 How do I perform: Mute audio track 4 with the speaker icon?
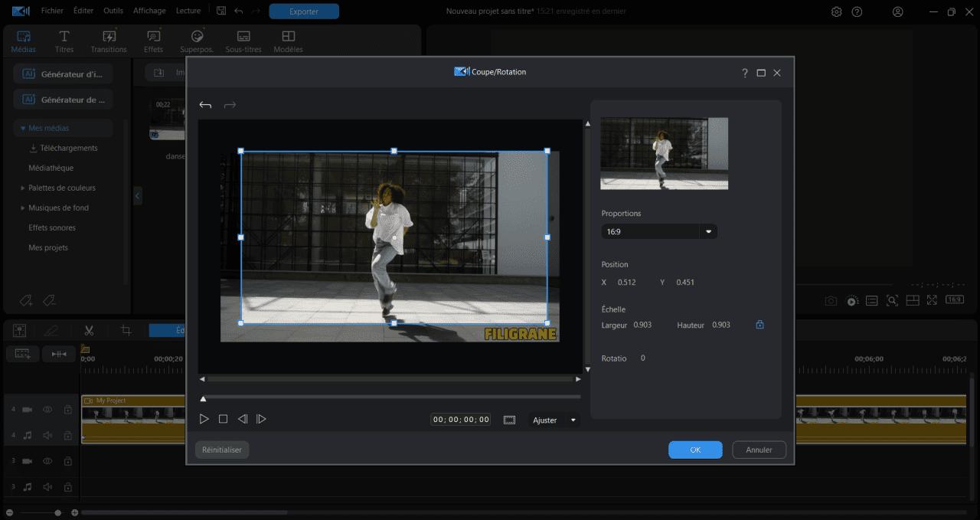[47, 435]
